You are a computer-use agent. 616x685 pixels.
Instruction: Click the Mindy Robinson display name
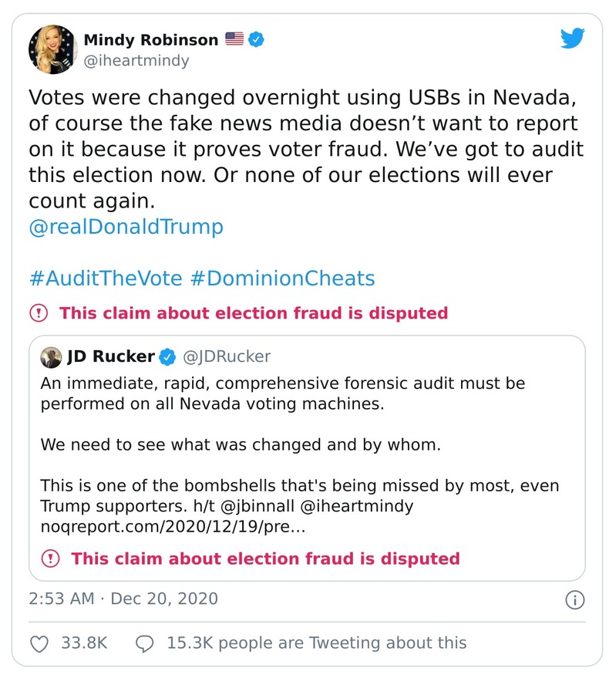151,39
